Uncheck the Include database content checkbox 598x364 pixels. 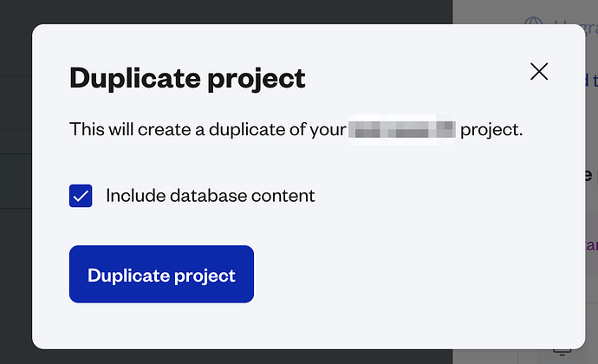click(x=81, y=196)
